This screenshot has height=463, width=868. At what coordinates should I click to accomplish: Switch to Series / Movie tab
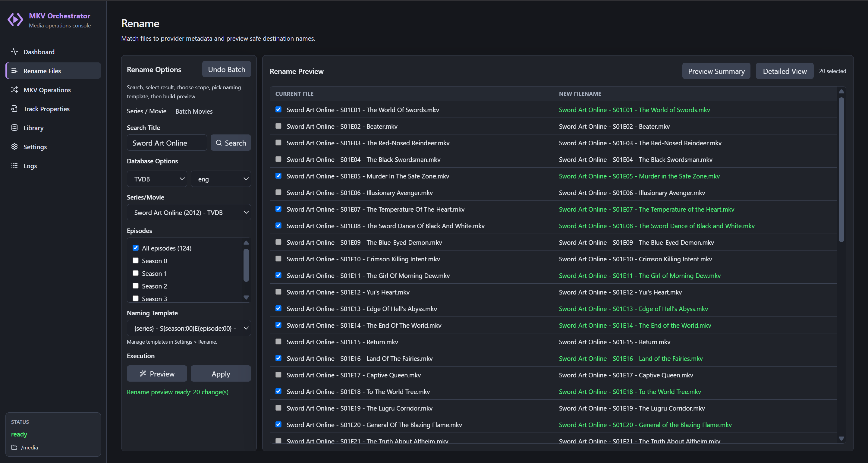click(x=146, y=111)
